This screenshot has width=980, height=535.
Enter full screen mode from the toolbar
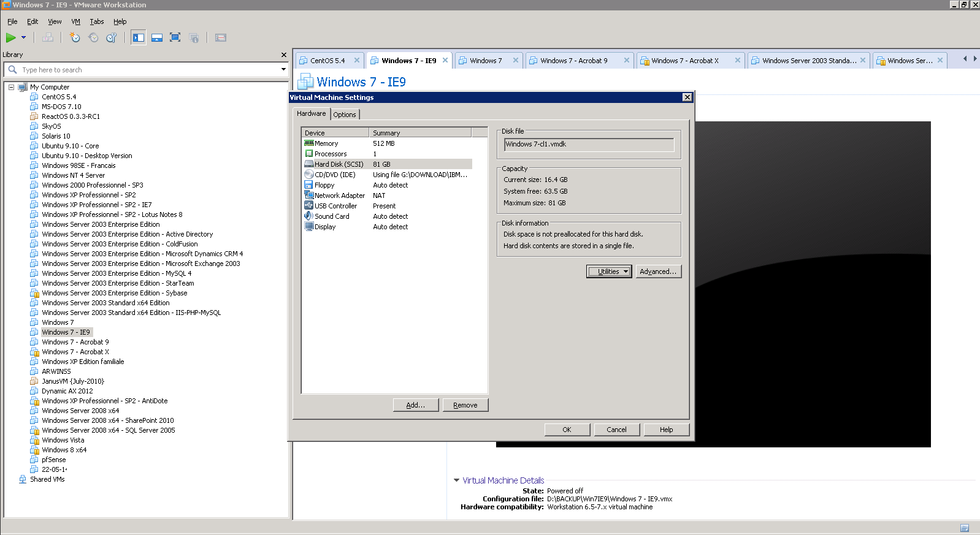[175, 38]
